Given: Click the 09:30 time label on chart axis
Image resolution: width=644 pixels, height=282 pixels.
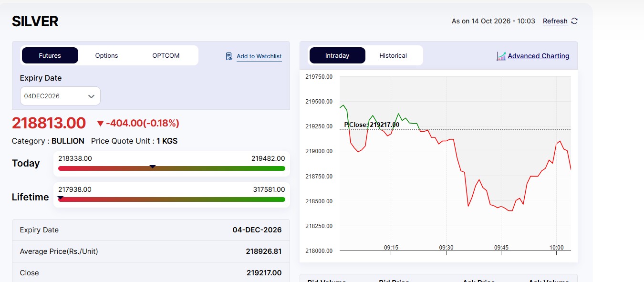Looking at the screenshot, I should pyautogui.click(x=446, y=248).
